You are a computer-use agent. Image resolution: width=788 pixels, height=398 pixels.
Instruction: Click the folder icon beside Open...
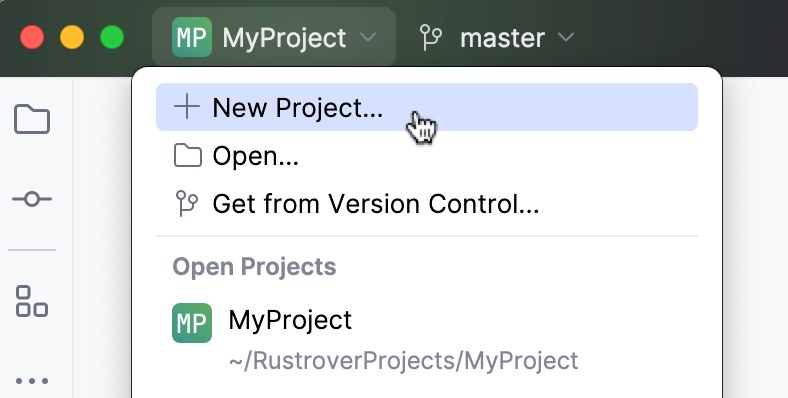click(187, 155)
